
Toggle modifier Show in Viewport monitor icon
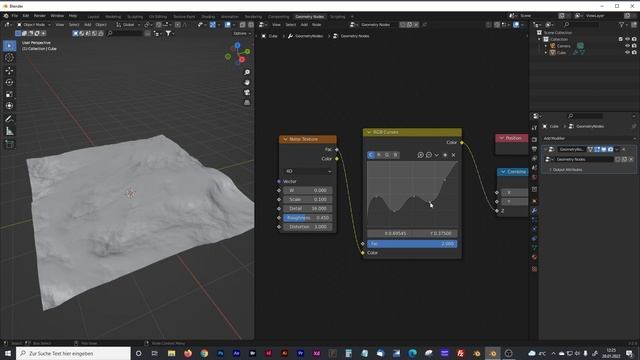pyautogui.click(x=604, y=149)
